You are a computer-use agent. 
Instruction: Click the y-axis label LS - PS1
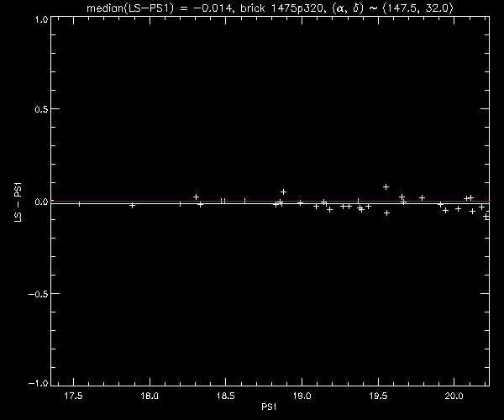(18, 202)
